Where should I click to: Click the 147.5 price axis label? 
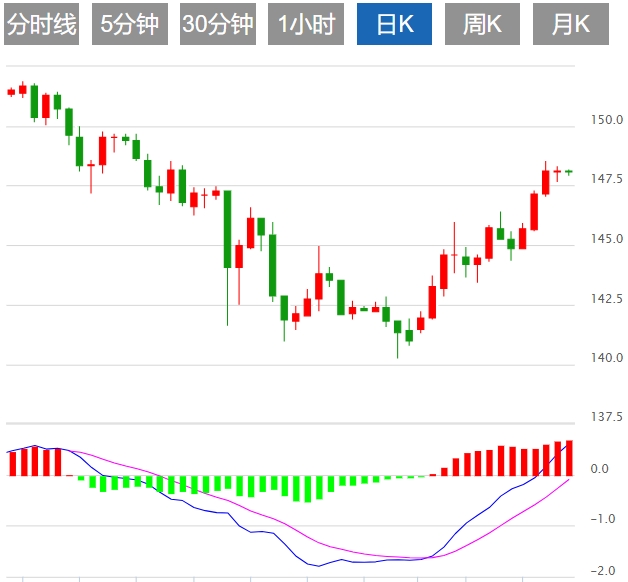pyautogui.click(x=606, y=180)
